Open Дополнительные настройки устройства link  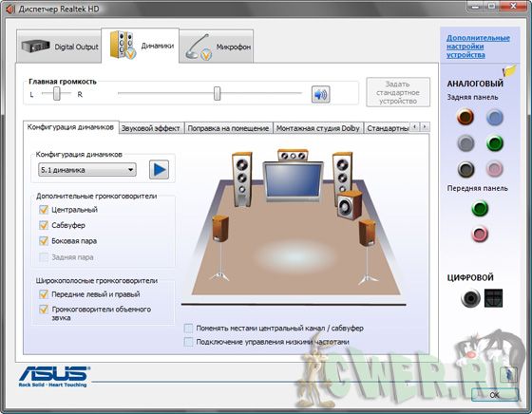tap(478, 47)
